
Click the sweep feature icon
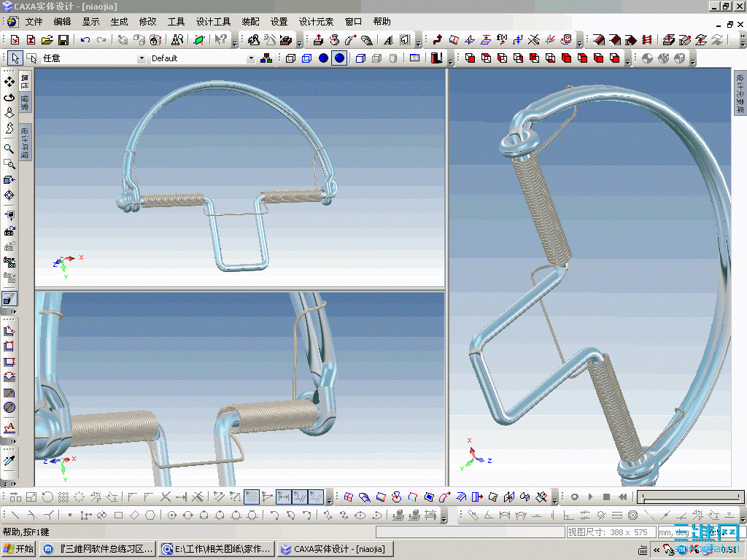point(351,40)
